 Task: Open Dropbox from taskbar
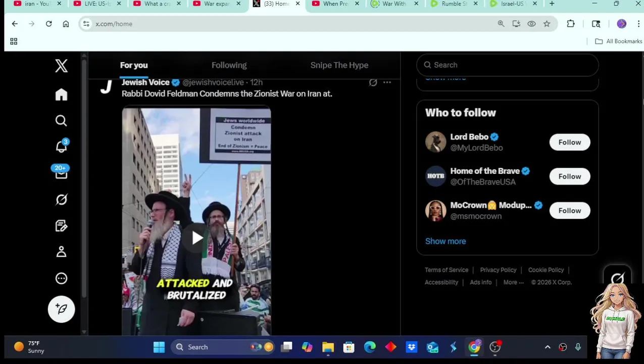point(412,347)
